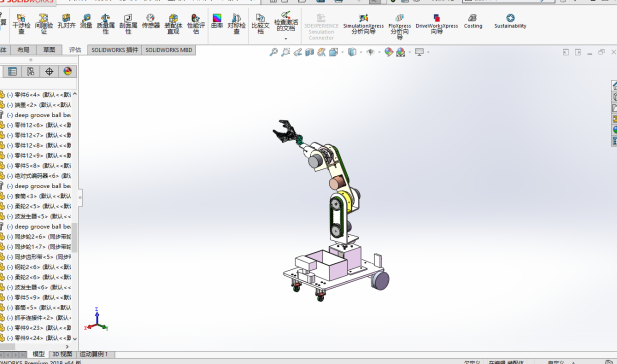Open DimXpertManager crosshair tab
The image size is (617, 364).
click(49, 71)
